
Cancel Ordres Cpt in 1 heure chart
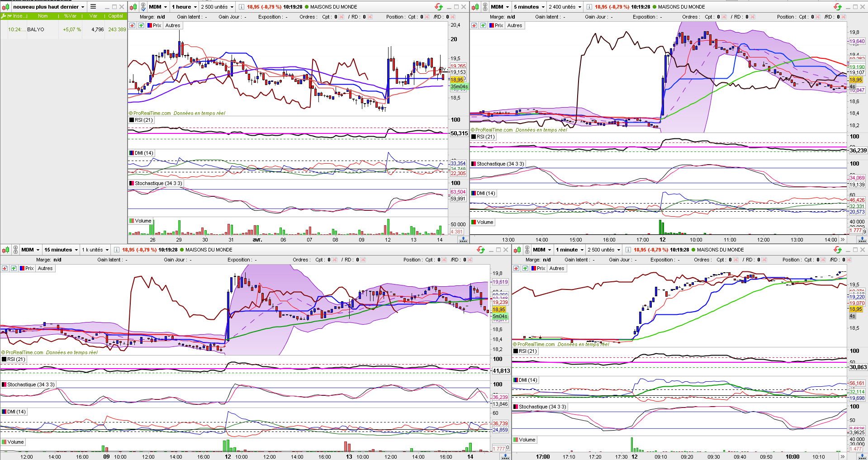(x=342, y=17)
